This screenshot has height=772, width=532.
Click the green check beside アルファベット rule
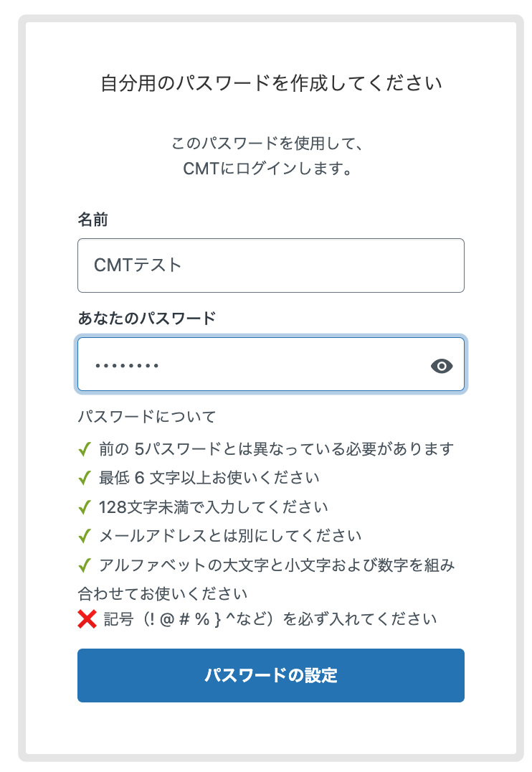pos(85,565)
